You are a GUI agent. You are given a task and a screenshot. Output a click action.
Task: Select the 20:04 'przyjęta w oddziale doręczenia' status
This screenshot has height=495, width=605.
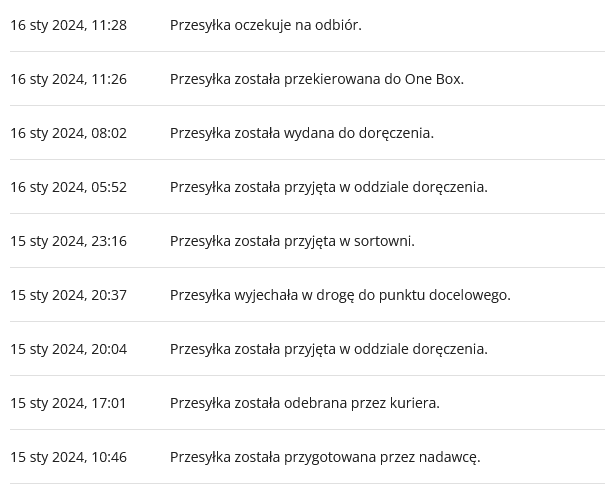(x=328, y=349)
